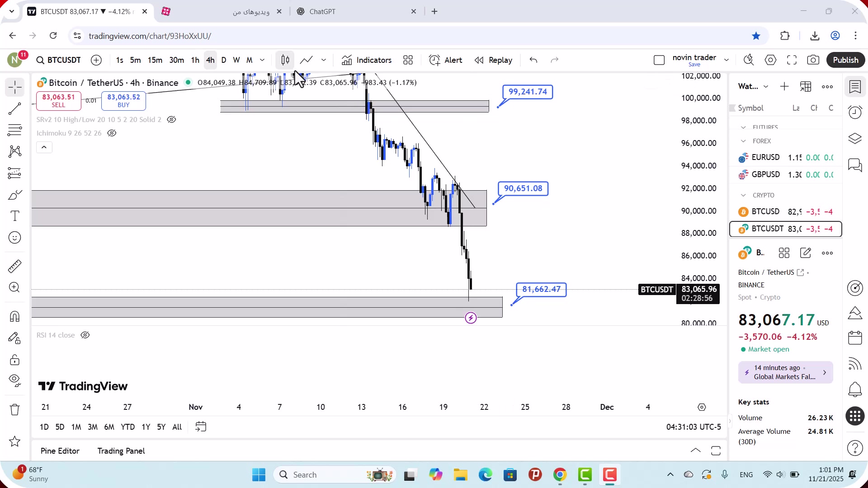Select BTCUSD in the watchlist
This screenshot has width=868, height=488.
point(786,212)
